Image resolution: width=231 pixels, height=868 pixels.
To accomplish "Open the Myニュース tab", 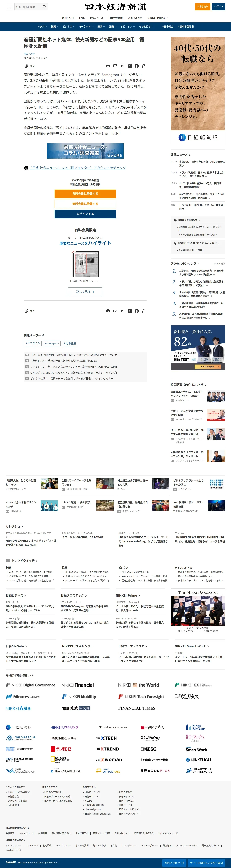I will tap(97, 18).
